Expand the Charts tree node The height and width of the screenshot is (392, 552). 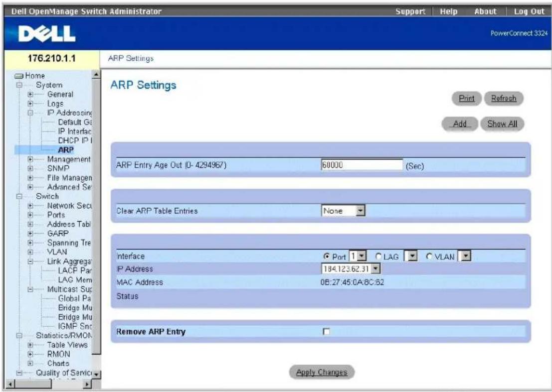[x=30, y=364]
